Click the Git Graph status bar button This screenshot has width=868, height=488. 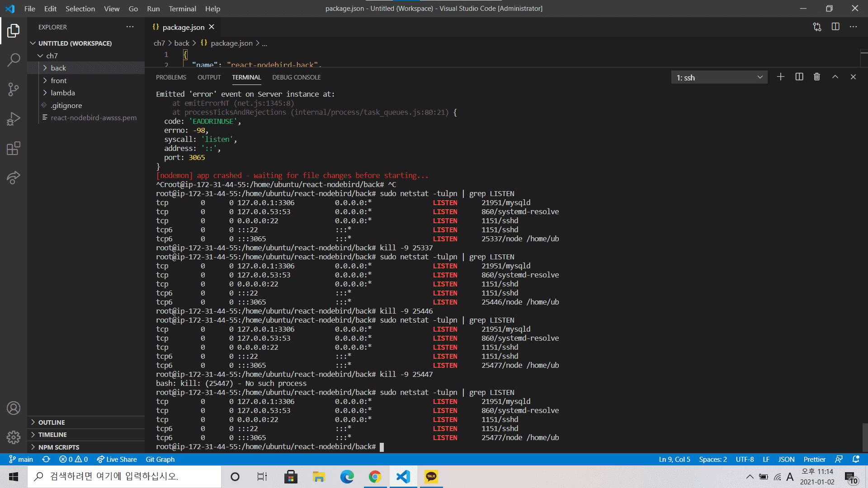click(x=160, y=459)
